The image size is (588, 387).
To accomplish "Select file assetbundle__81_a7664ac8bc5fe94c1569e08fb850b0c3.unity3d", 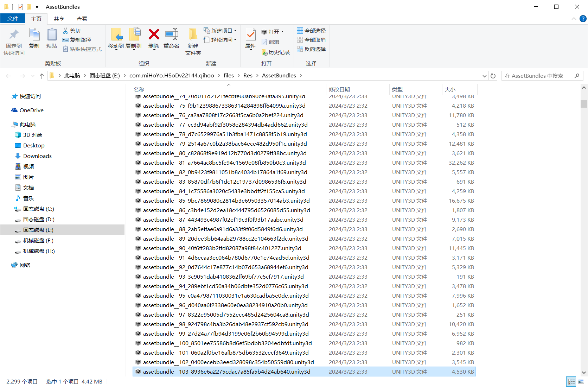I will 304,163.
